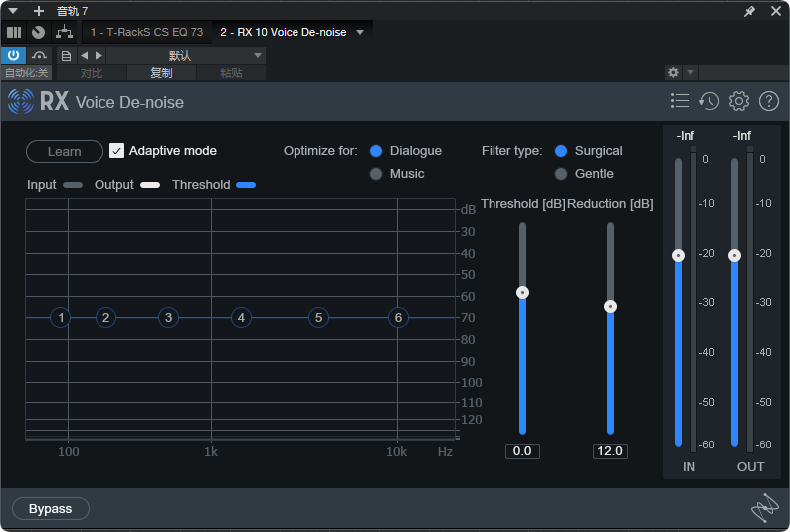Click threshold node 2 on the graph
The width and height of the screenshot is (790, 532).
(105, 317)
